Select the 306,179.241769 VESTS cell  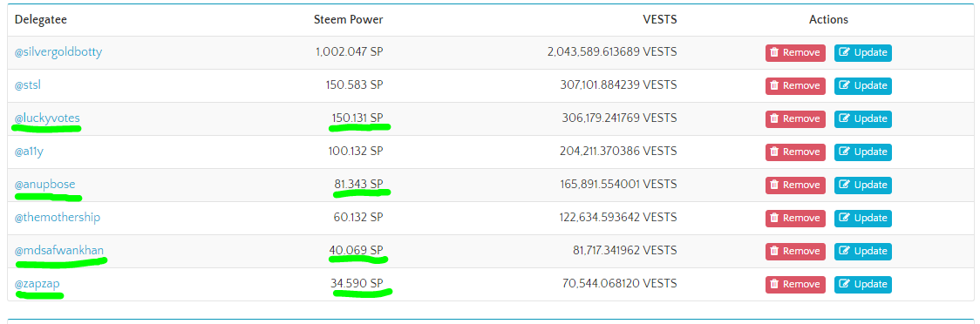(x=619, y=118)
